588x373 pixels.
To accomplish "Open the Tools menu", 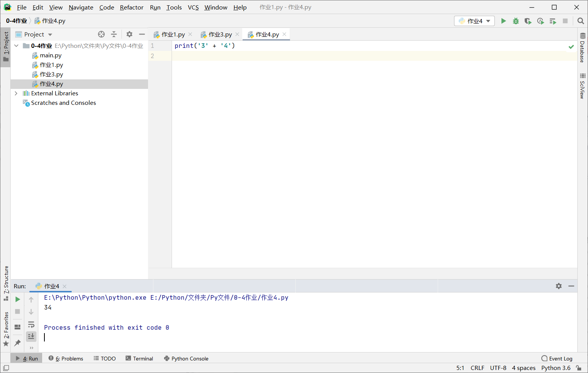I will 174,7.
